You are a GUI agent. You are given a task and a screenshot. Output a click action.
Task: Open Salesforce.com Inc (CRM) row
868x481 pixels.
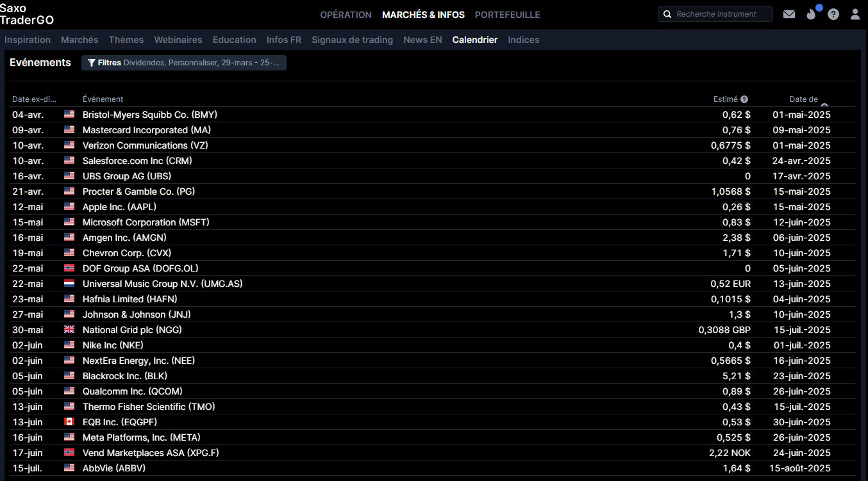pos(433,161)
